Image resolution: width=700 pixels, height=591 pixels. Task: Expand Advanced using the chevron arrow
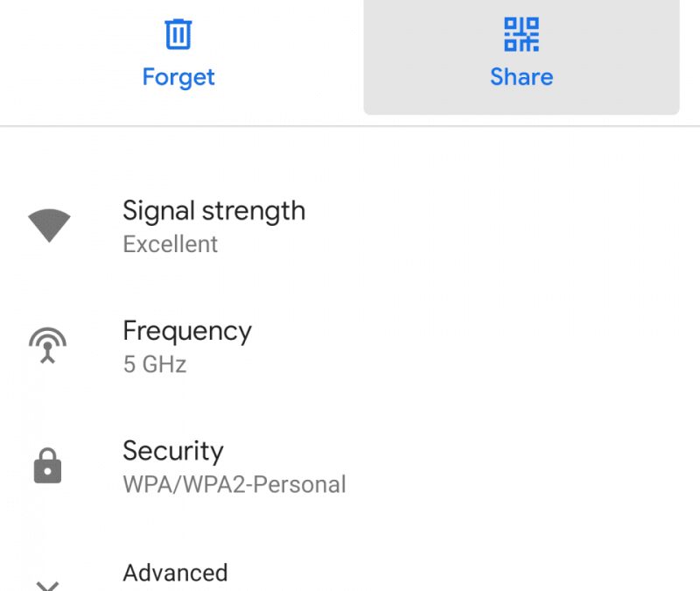tap(48, 584)
